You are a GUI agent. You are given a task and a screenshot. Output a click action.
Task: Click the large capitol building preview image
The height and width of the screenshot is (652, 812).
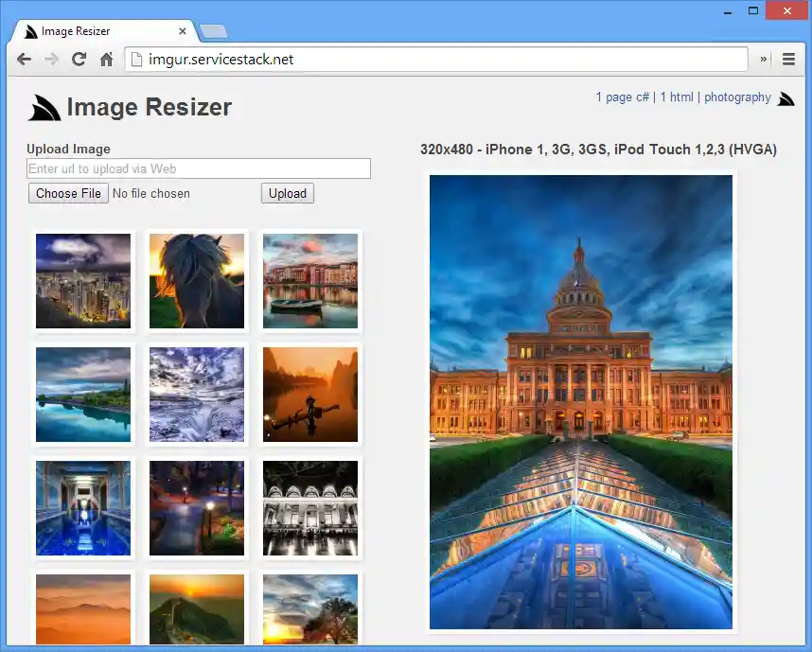(581, 402)
